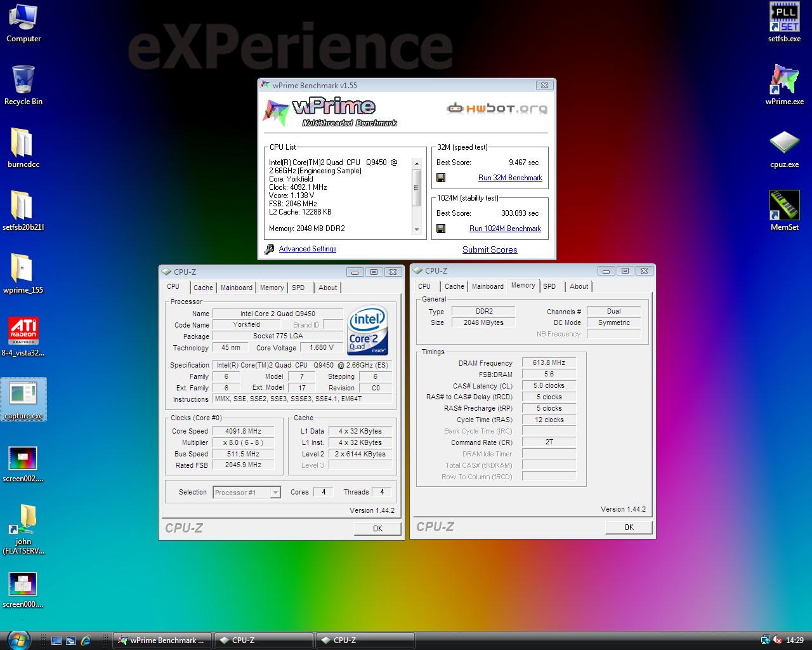Switch to Memory tab in left CPU-Z

point(272,288)
